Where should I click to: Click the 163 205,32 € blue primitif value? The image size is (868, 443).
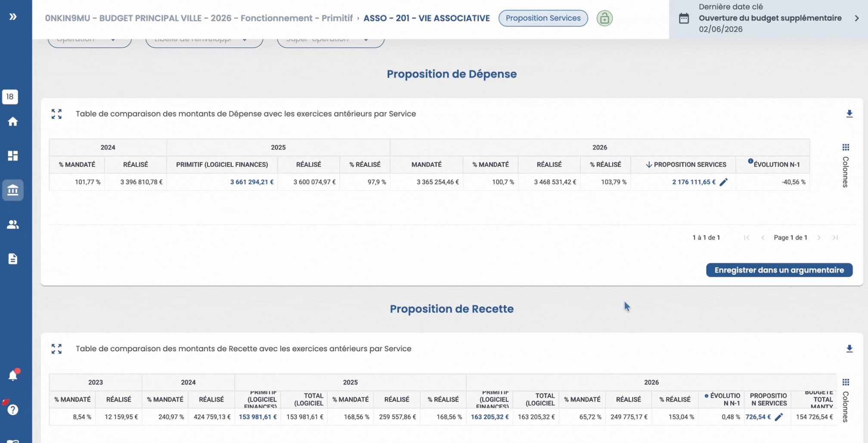490,417
